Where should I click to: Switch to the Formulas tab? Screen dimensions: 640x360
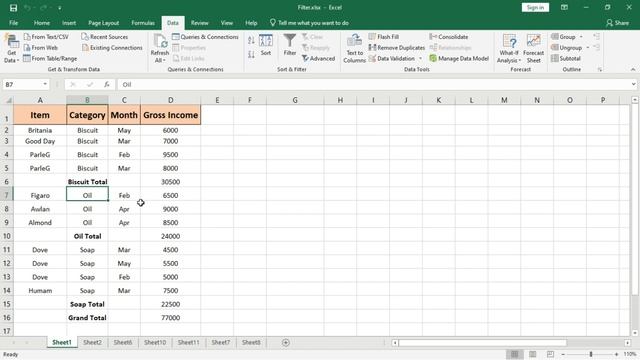click(x=143, y=23)
